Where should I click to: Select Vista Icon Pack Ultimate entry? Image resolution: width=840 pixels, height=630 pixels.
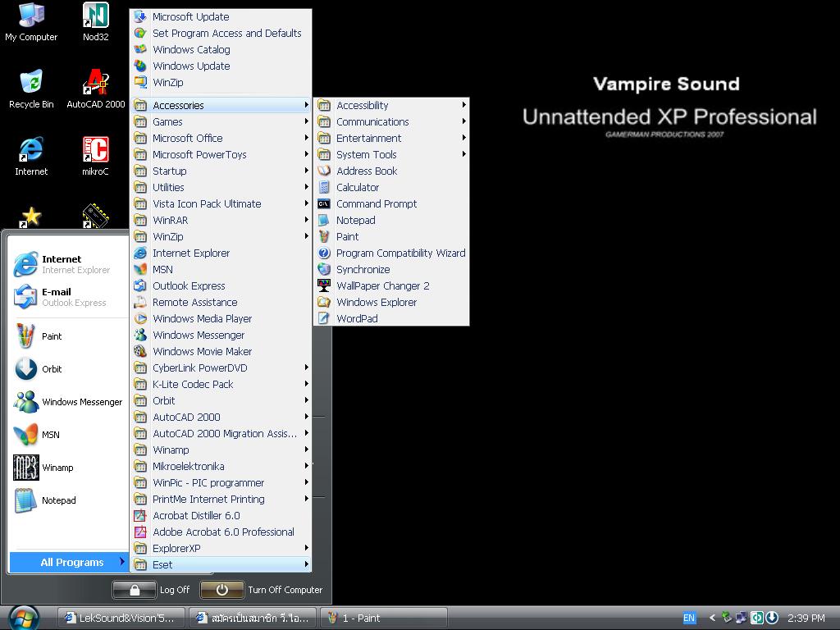pyautogui.click(x=221, y=204)
